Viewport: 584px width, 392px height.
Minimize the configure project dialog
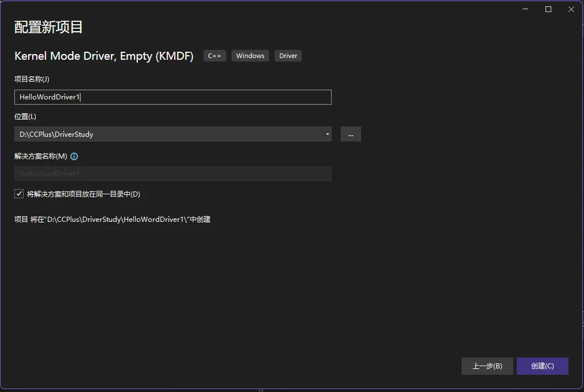point(525,9)
